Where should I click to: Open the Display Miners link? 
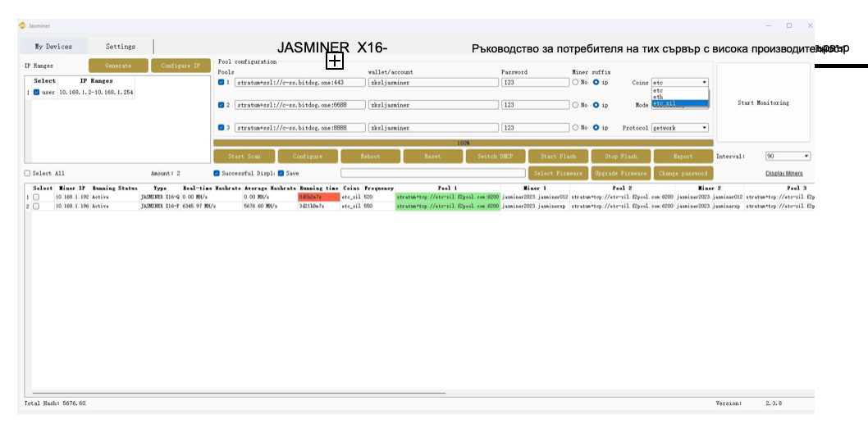783,174
